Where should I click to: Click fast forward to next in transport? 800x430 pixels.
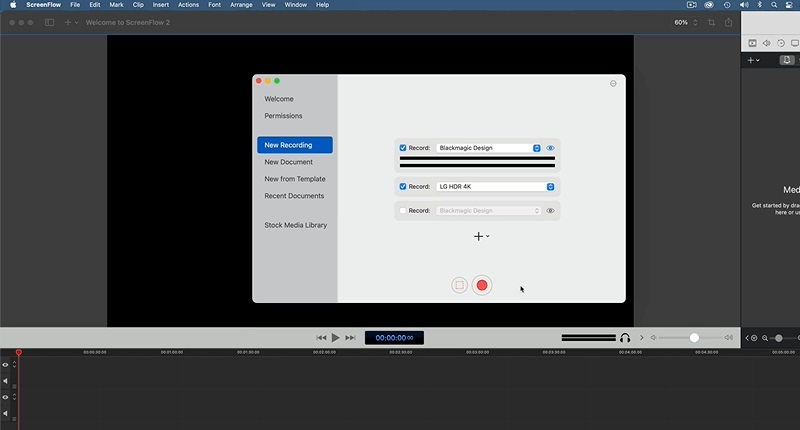click(x=350, y=338)
